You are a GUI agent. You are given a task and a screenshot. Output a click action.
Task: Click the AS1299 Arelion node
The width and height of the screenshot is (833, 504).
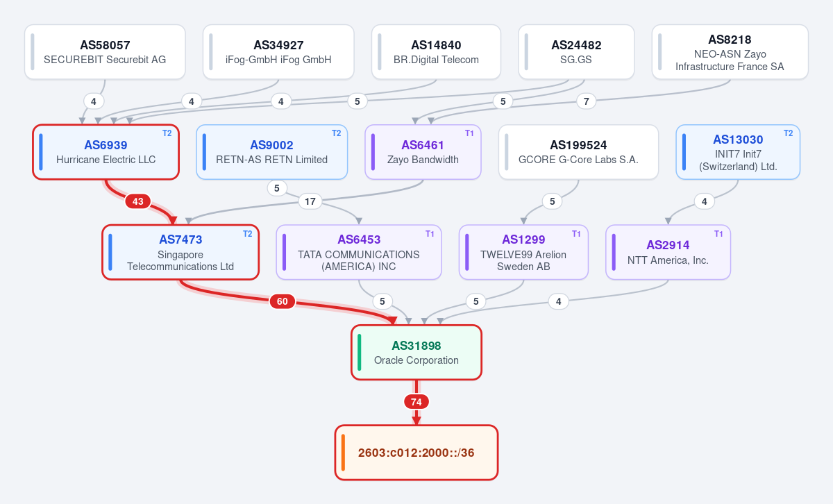tap(523, 252)
